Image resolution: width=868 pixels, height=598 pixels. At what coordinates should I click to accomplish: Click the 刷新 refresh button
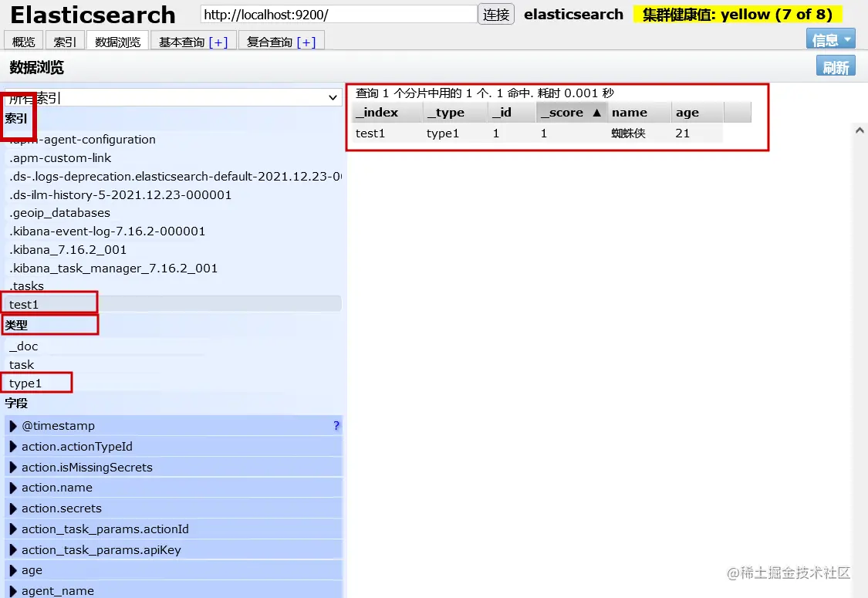click(x=836, y=66)
